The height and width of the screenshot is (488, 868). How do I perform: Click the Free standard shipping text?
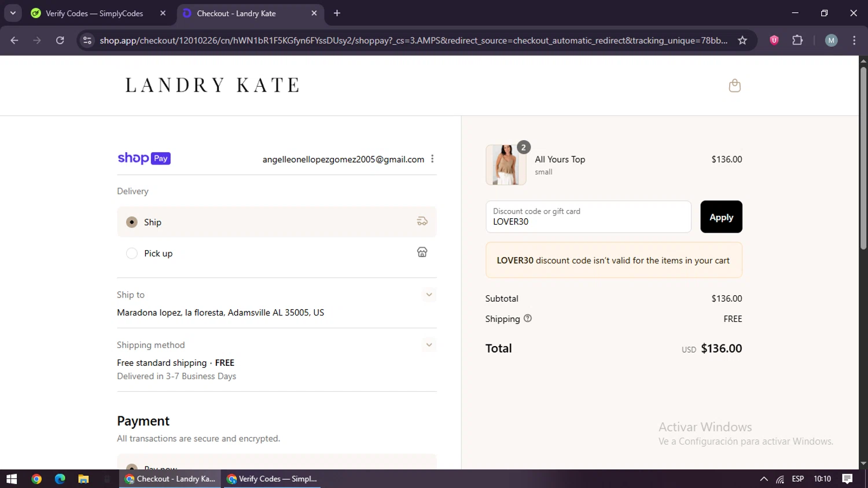point(161,363)
